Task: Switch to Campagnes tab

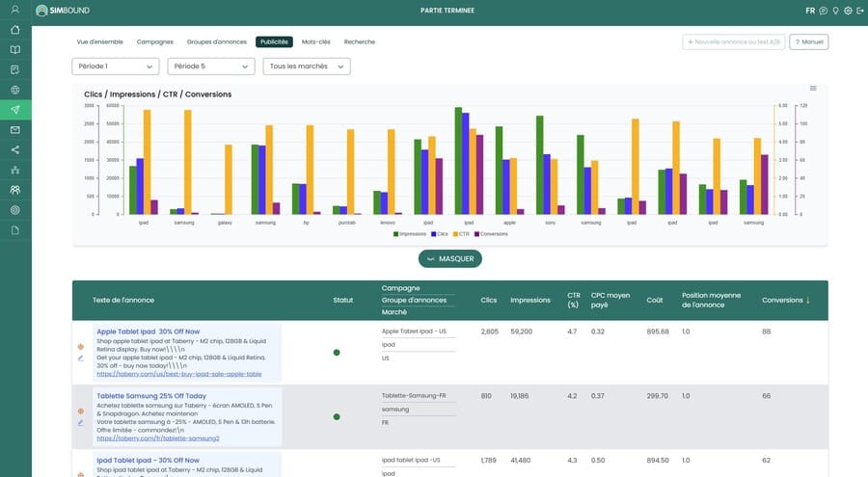Action: [x=155, y=42]
